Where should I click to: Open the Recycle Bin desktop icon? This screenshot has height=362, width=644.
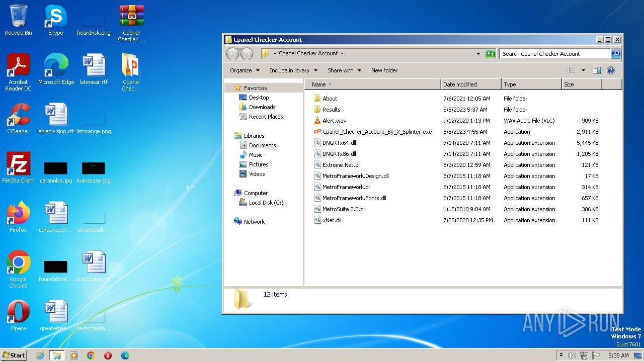[x=18, y=20]
